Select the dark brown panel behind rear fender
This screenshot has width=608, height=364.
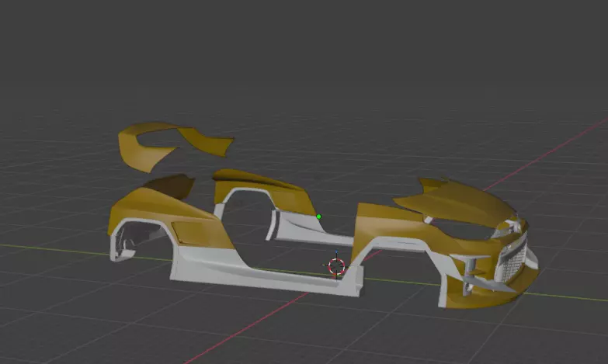coord(171,186)
